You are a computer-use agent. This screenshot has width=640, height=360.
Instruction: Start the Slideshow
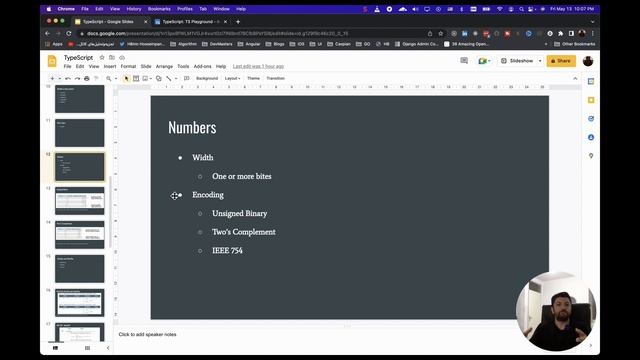[517, 61]
